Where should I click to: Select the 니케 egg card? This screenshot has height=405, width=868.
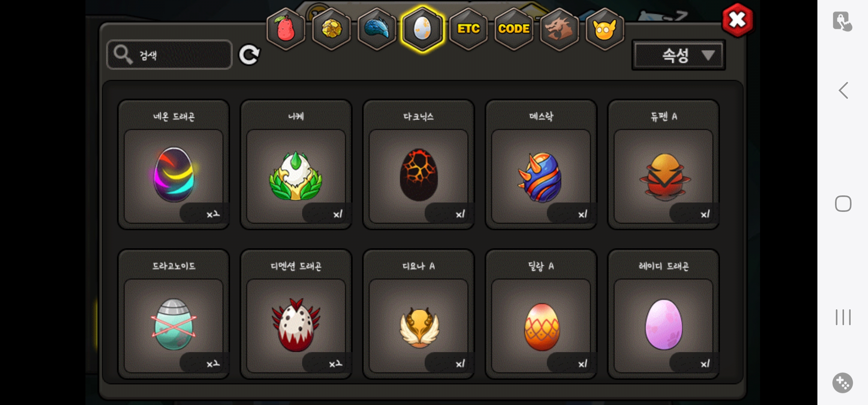(x=296, y=164)
